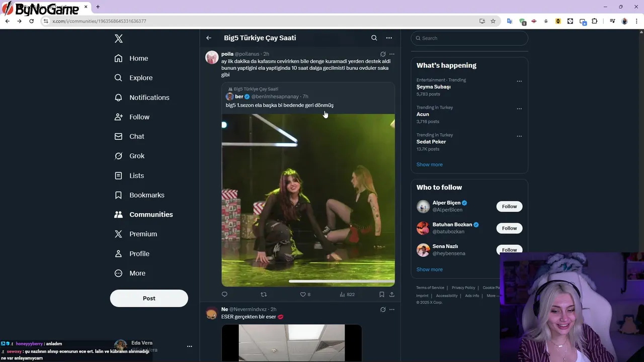Open Sena Nazlı's profile
The width and height of the screenshot is (644, 362).
445,246
